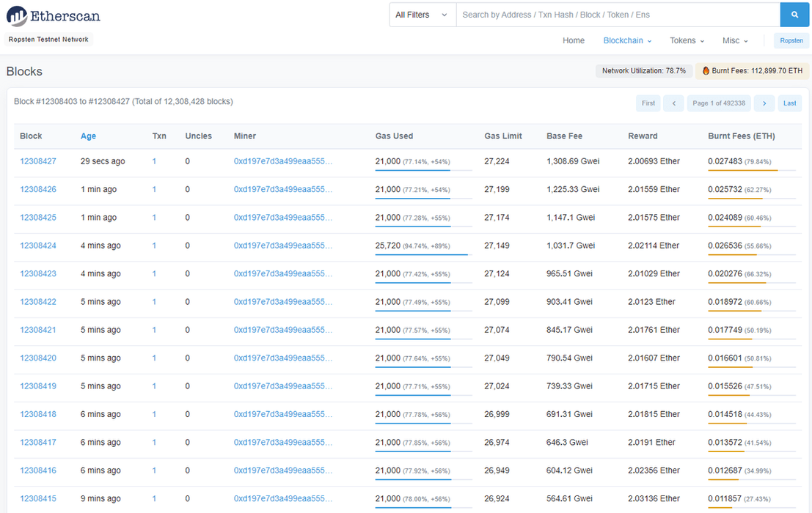View transactions count link for block 12308422
Screen dimensions: 812x513
click(154, 302)
